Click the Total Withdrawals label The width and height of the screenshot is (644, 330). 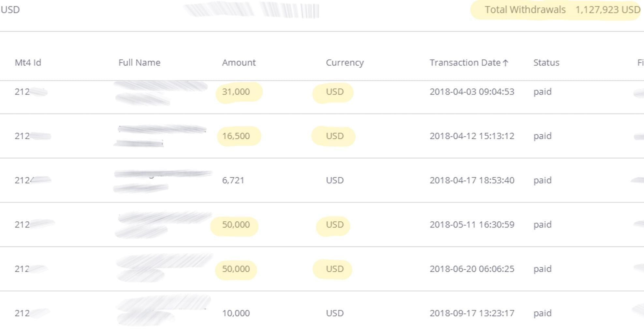525,10
